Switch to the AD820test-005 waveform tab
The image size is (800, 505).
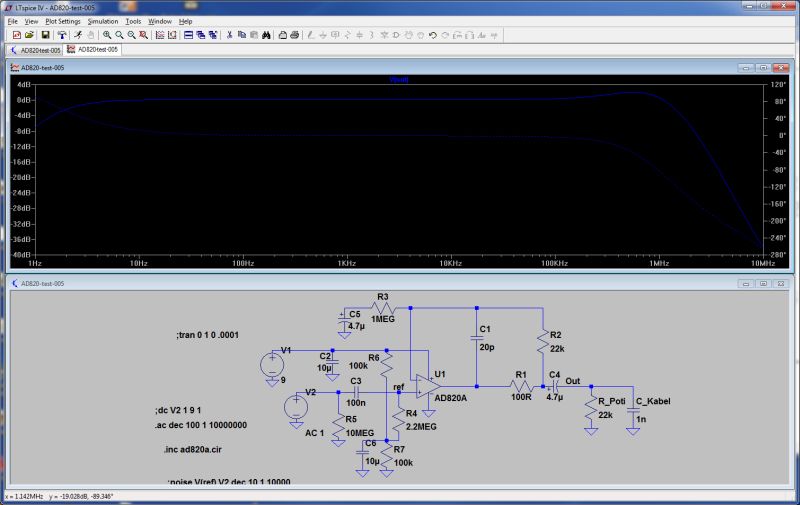click(92, 49)
